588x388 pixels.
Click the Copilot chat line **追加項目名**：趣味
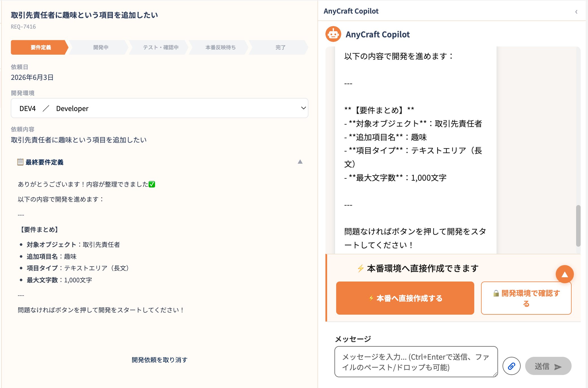[x=385, y=137]
